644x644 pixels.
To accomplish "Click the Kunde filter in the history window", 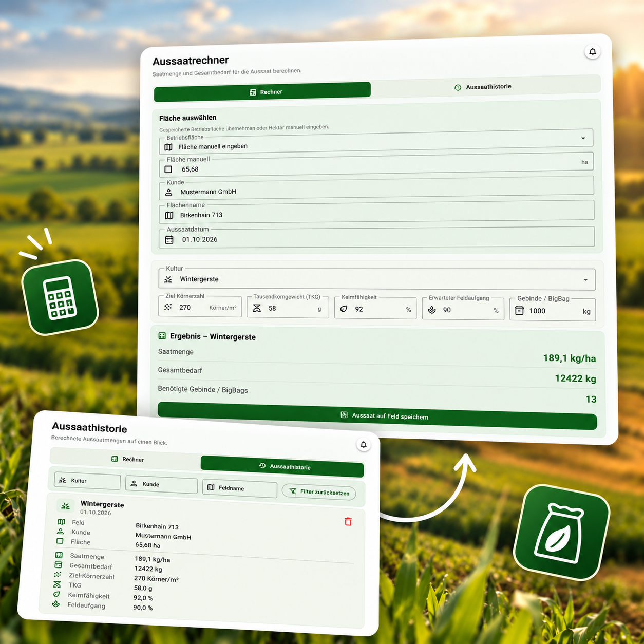I will pos(161,485).
